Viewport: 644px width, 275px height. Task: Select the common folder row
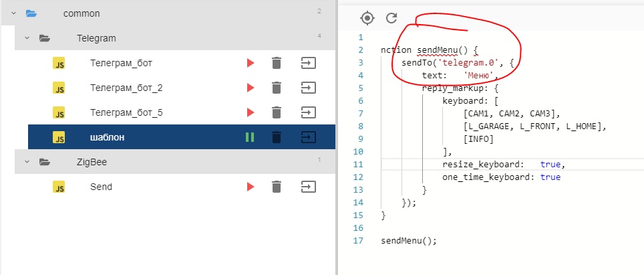tap(168, 13)
